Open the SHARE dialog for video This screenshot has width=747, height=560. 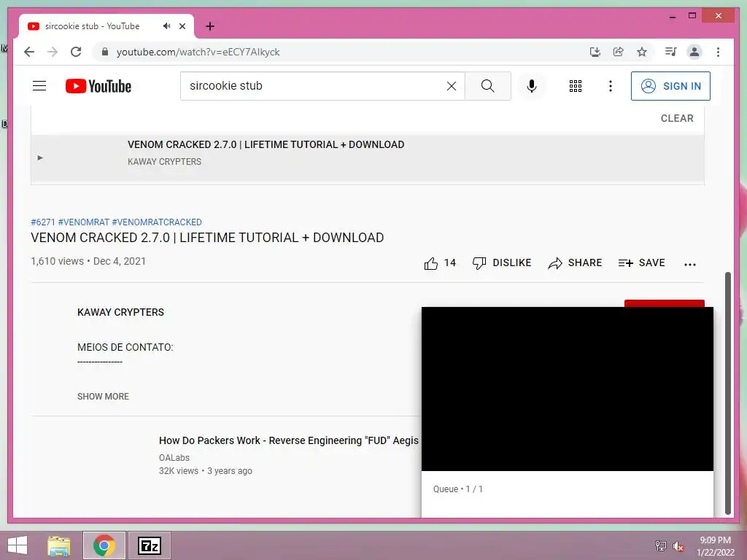point(575,262)
